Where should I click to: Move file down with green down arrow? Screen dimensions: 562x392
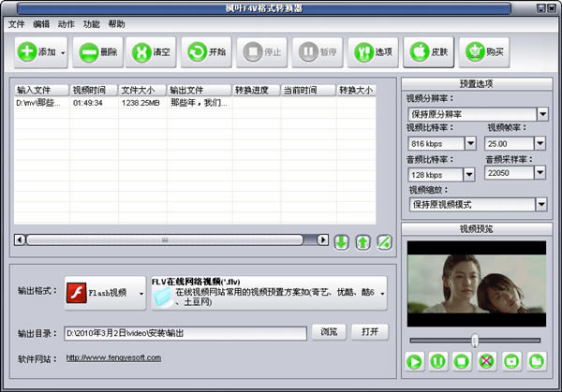342,241
